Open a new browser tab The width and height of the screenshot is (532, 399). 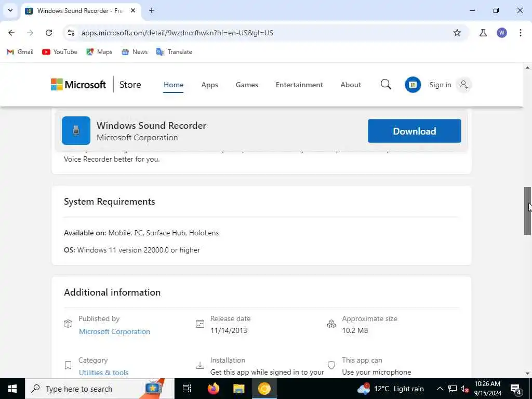152,10
